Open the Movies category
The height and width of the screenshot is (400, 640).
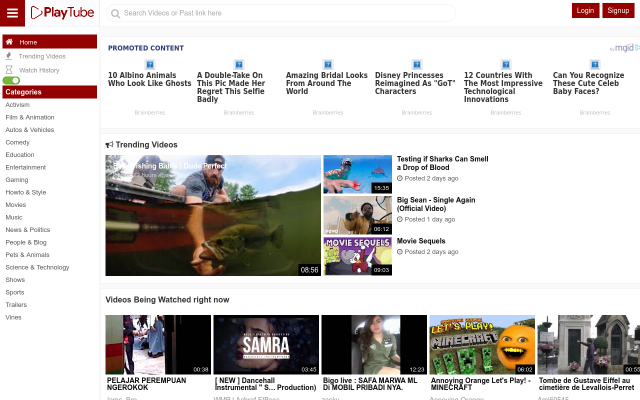point(16,205)
